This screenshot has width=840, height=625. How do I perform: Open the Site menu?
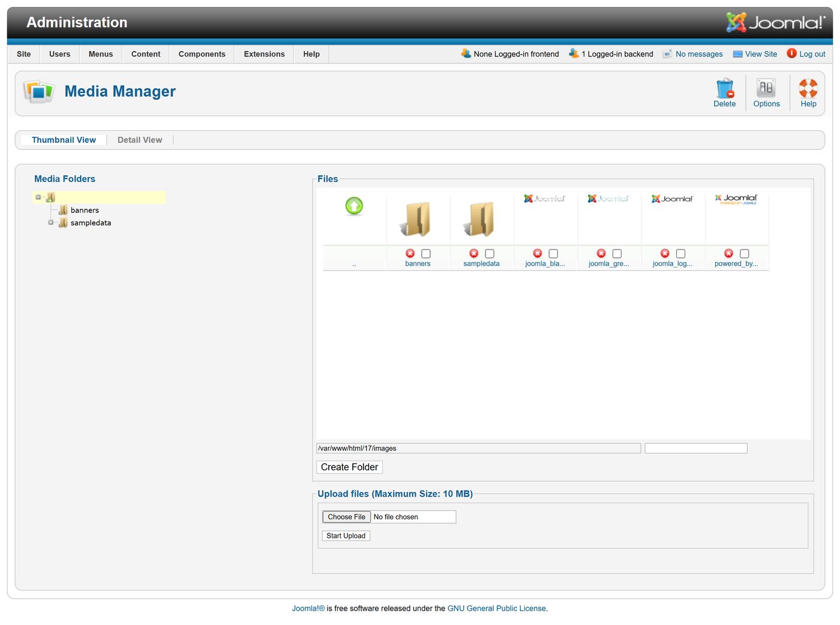(24, 54)
